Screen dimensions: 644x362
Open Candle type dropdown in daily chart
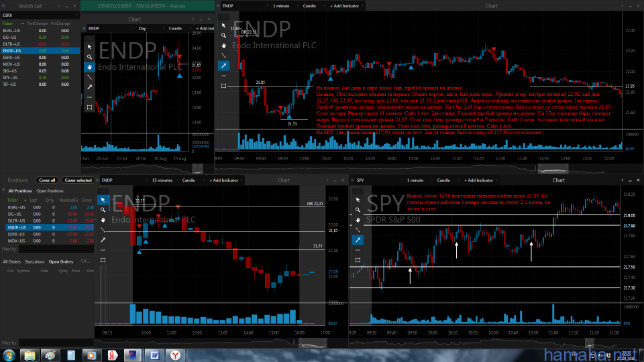178,28
